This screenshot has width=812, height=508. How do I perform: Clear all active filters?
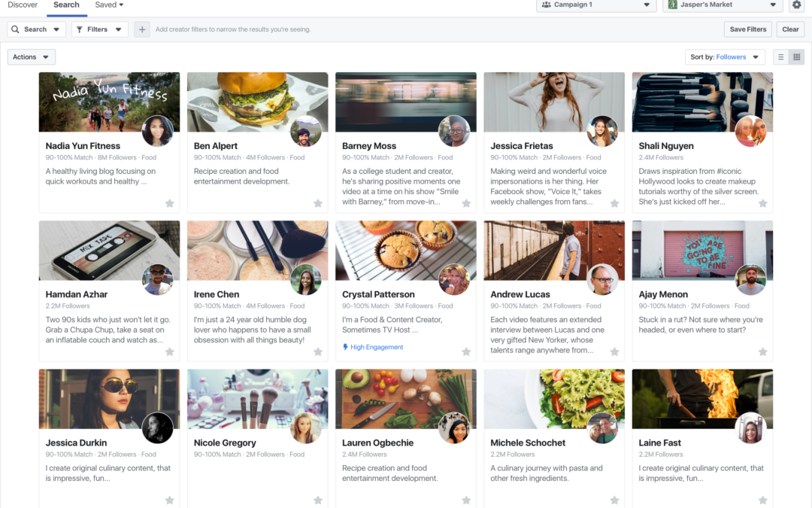[x=790, y=29]
